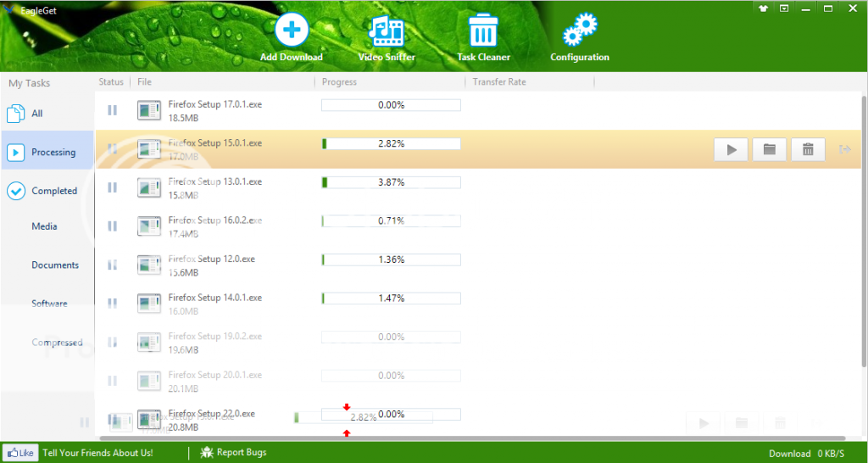This screenshot has height=463, width=868.
Task: Select the Processing tasks category
Action: [x=47, y=152]
